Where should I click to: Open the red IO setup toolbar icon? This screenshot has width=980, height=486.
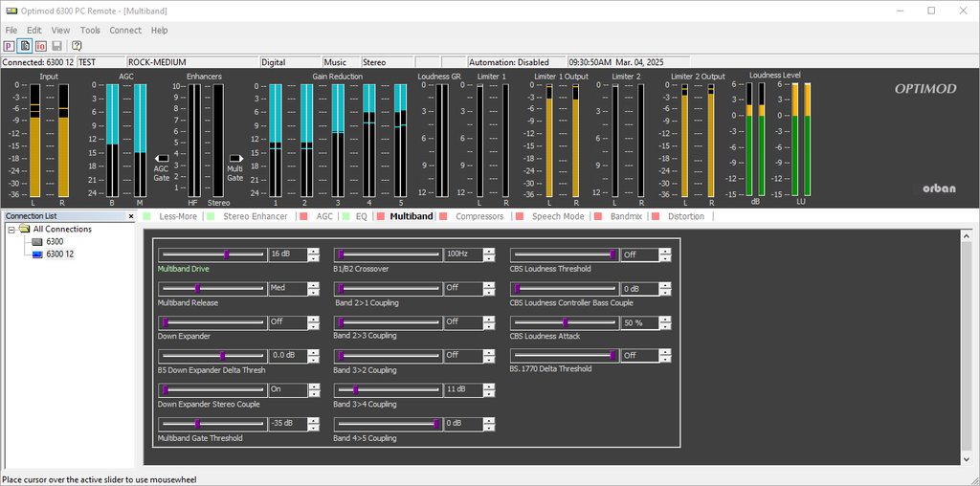[x=41, y=46]
